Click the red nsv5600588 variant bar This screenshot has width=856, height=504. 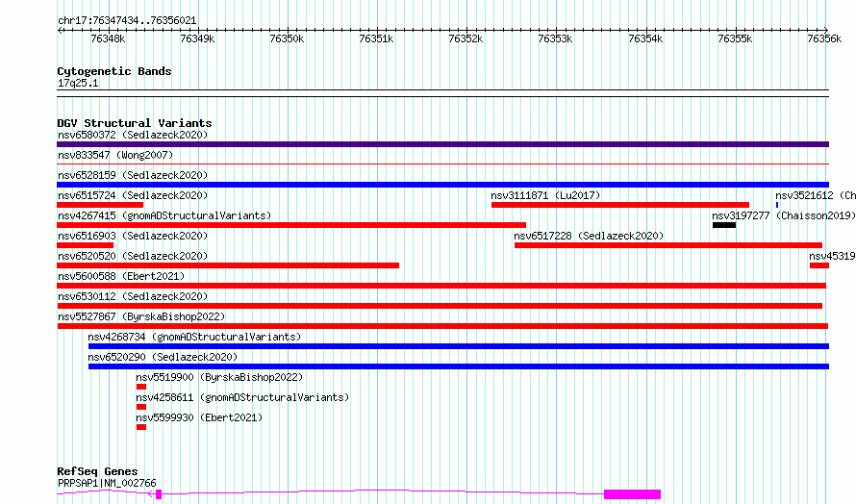coord(441,286)
